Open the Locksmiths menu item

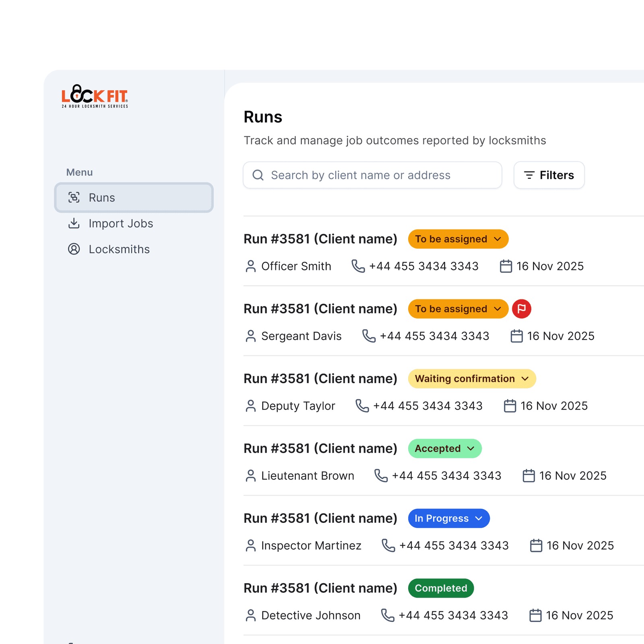tap(134, 249)
